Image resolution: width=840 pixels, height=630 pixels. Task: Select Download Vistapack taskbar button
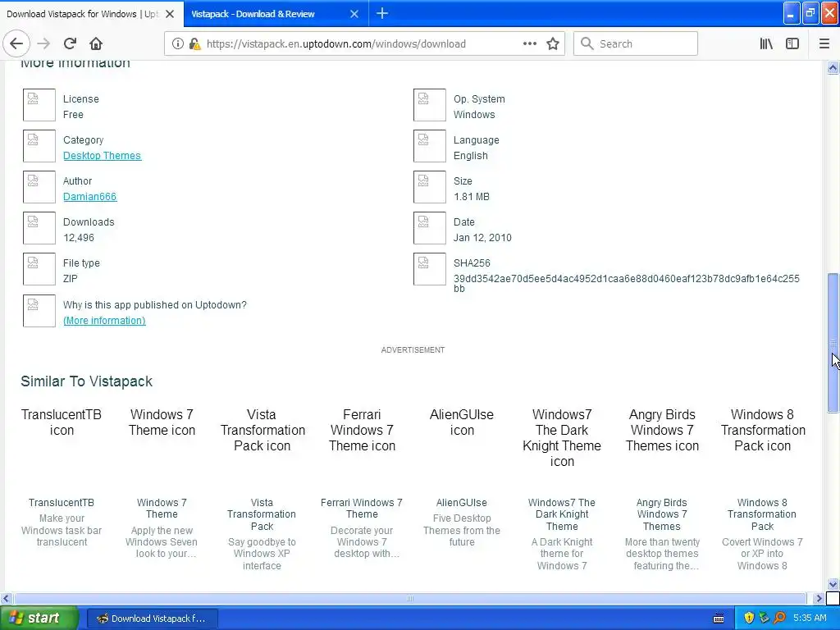click(152, 619)
